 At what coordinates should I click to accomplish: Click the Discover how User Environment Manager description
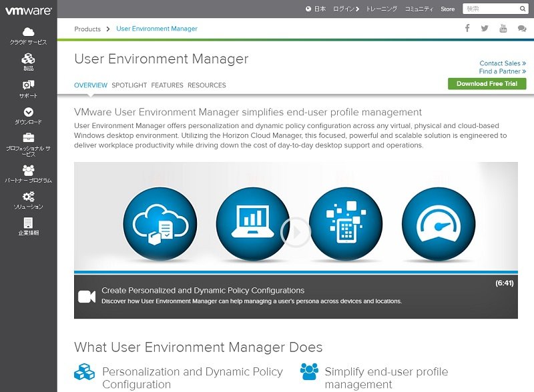252,301
